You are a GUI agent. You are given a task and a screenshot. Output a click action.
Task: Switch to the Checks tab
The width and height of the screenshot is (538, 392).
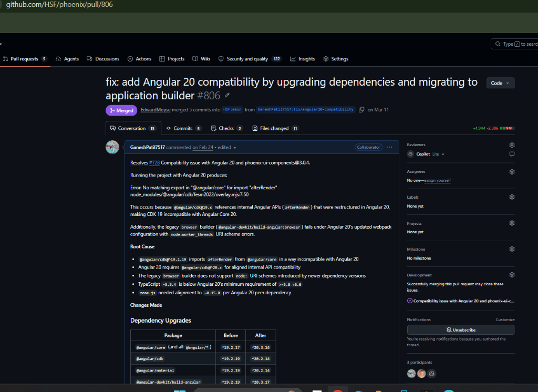[226, 128]
